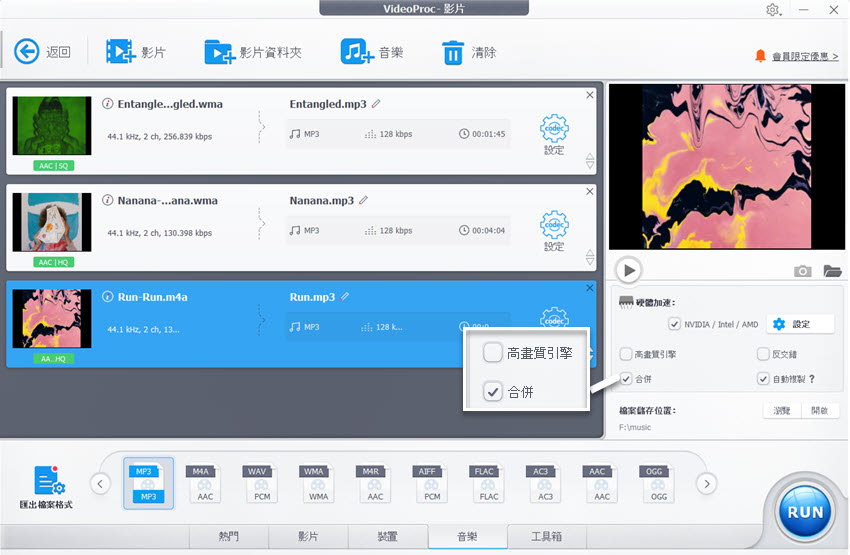Play the preview

629,270
